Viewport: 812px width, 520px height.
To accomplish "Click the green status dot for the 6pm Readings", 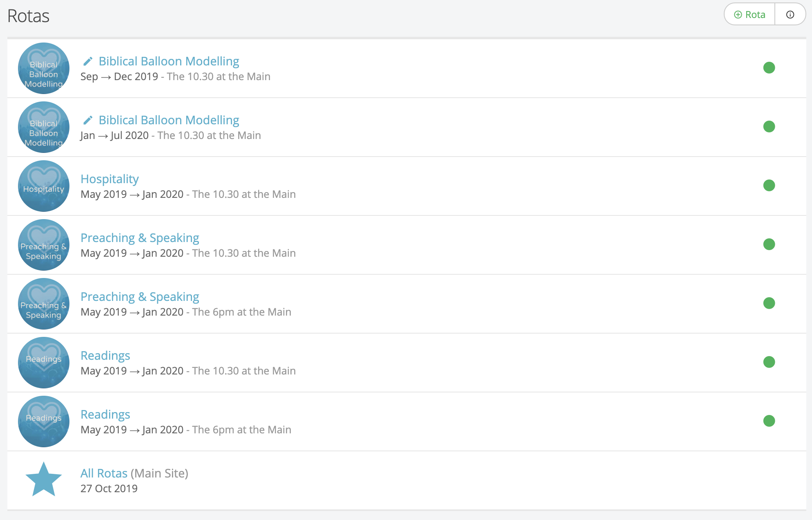I will (x=769, y=421).
